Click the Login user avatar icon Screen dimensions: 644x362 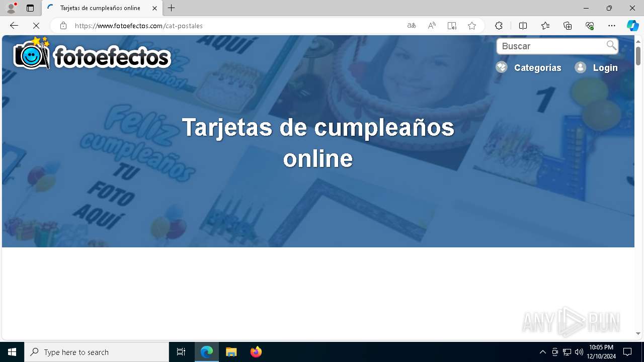pyautogui.click(x=581, y=67)
